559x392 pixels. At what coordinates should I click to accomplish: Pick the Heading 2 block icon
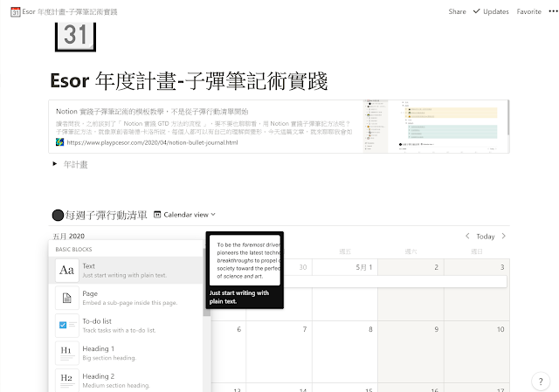[x=66, y=380]
